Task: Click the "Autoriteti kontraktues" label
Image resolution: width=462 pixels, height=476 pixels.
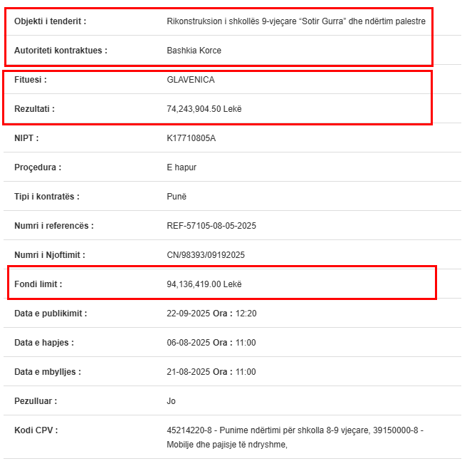Action: (61, 51)
